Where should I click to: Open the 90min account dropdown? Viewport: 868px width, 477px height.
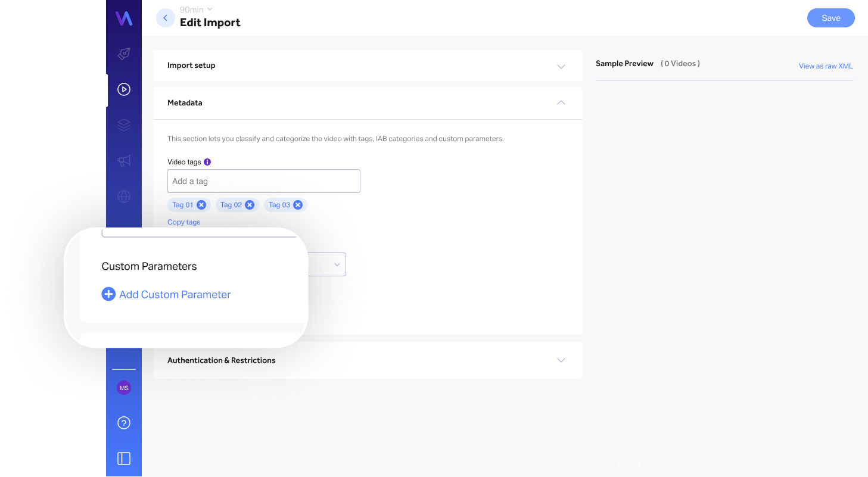pos(196,10)
